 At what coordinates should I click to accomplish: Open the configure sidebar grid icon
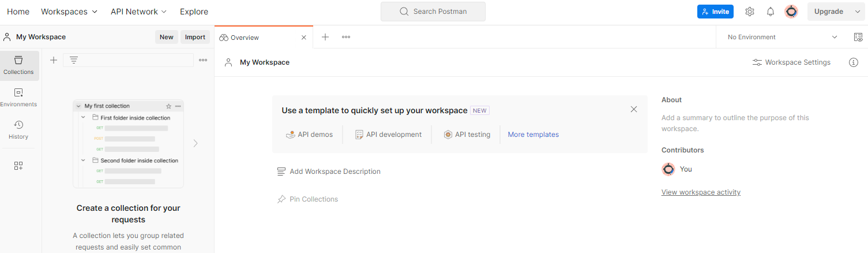pyautogui.click(x=18, y=166)
